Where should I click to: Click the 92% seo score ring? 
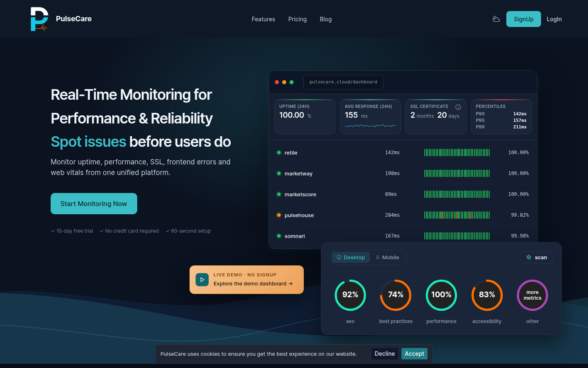(x=350, y=295)
